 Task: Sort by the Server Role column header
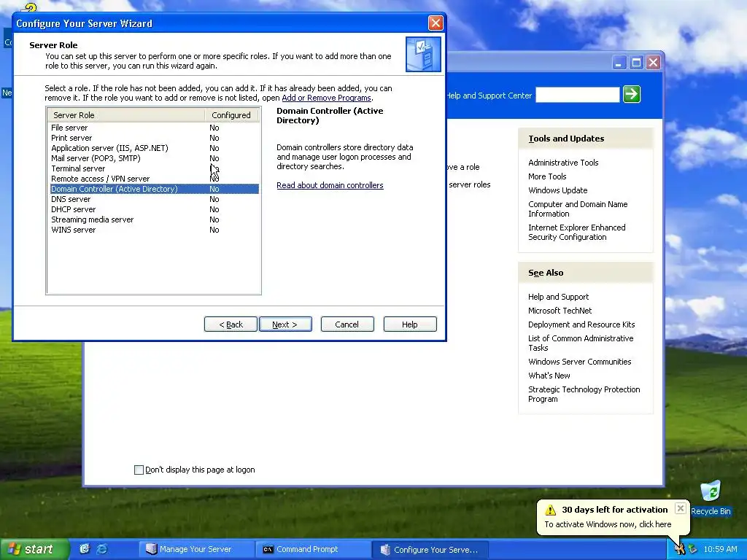(126, 114)
